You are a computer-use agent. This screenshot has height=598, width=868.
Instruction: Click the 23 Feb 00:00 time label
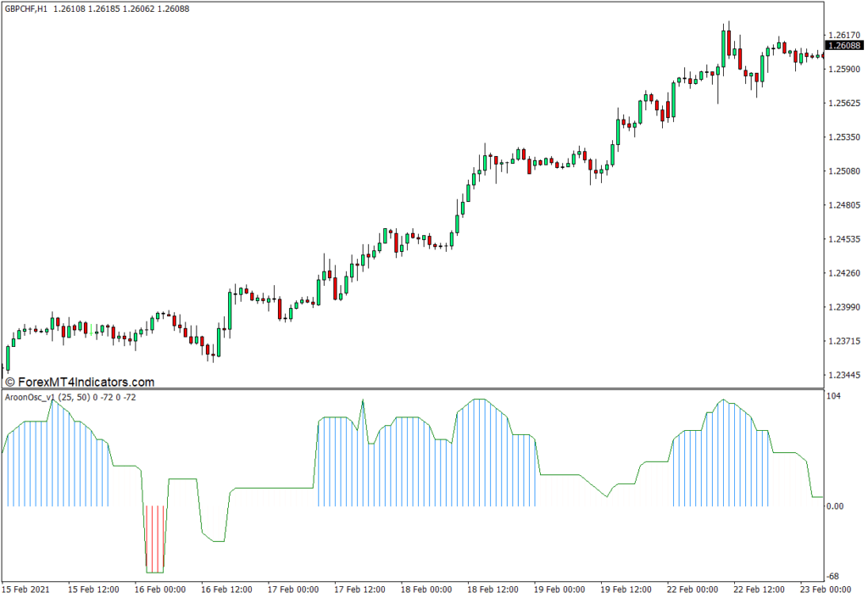[826, 590]
